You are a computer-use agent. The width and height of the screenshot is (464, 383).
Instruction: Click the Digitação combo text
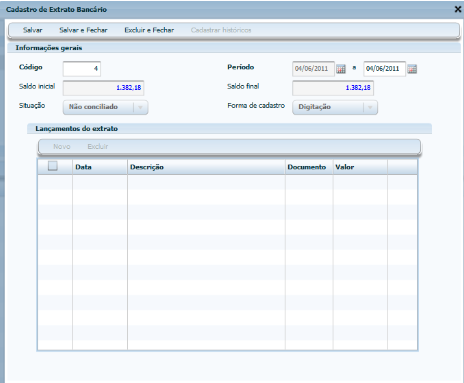tap(314, 107)
